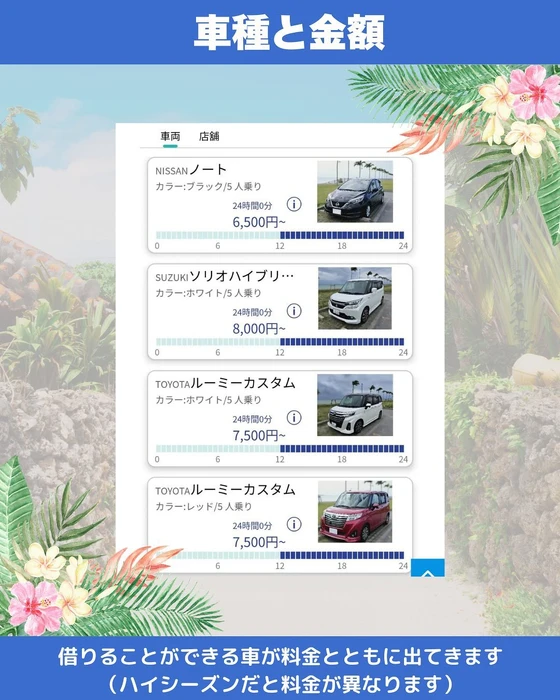560x700 pixels.
Task: View the red TOYOTA ルーミーカスタム photo
Action: click(355, 512)
